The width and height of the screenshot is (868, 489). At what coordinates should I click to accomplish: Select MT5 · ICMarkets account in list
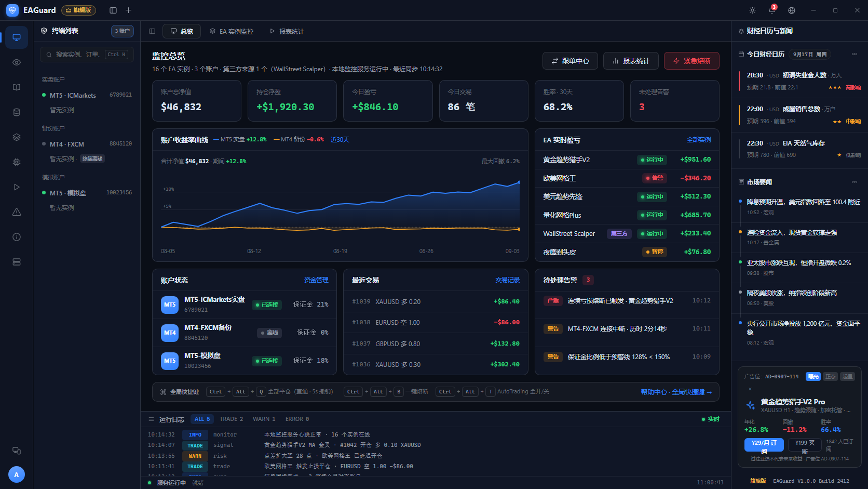click(x=87, y=95)
